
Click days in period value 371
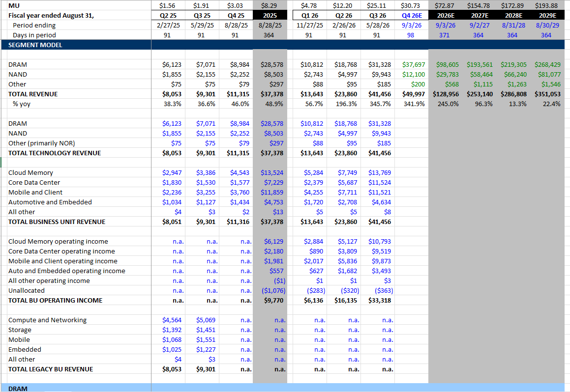(x=444, y=35)
